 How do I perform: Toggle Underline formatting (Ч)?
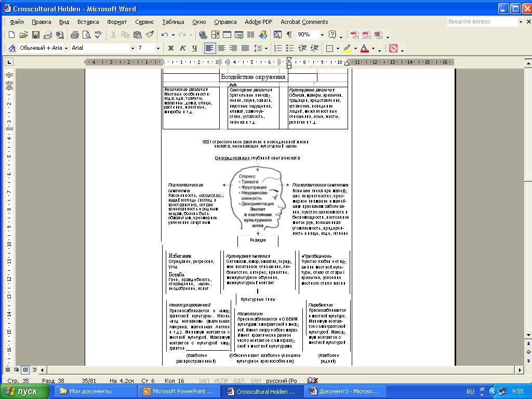194,48
